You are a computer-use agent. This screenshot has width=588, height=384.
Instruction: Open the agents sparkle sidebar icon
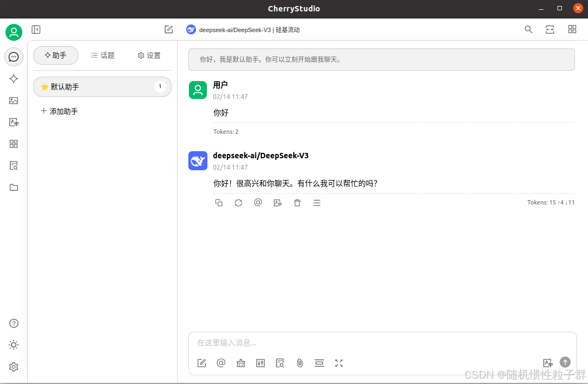pyautogui.click(x=14, y=79)
